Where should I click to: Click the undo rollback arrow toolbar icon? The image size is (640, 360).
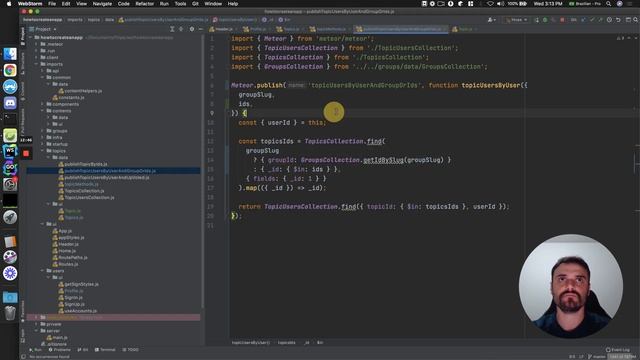(x=618, y=20)
